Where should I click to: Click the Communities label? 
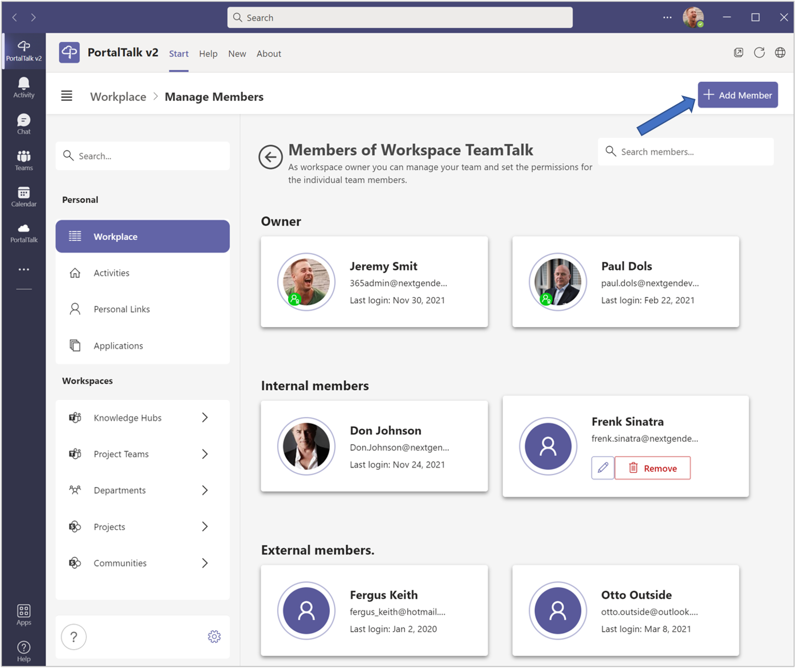click(120, 564)
